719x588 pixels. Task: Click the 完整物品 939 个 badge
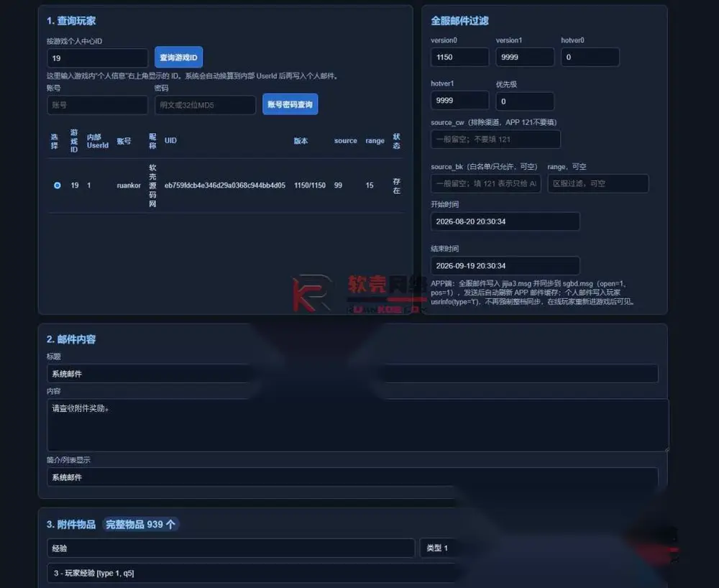click(x=140, y=524)
